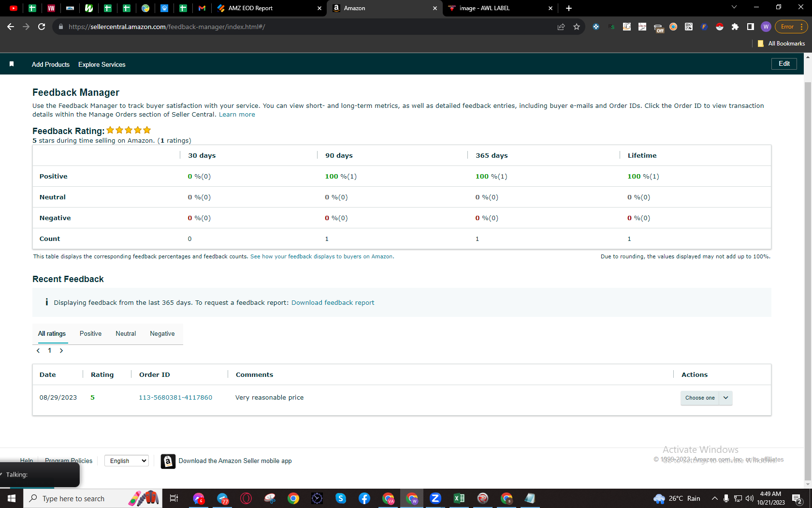The height and width of the screenshot is (508, 812).
Task: Close the AMZ EOD Report tab
Action: (319, 8)
